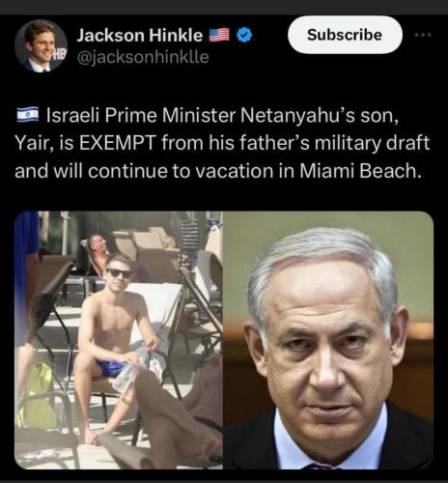Click the HB letters on the avatar
This screenshot has height=483, width=448.
59,55
